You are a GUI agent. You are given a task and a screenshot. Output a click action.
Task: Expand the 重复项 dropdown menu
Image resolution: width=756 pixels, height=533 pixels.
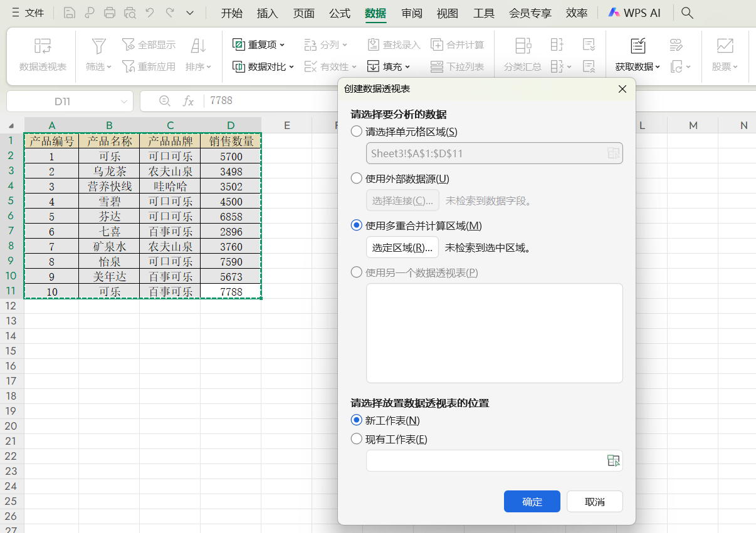coord(282,45)
